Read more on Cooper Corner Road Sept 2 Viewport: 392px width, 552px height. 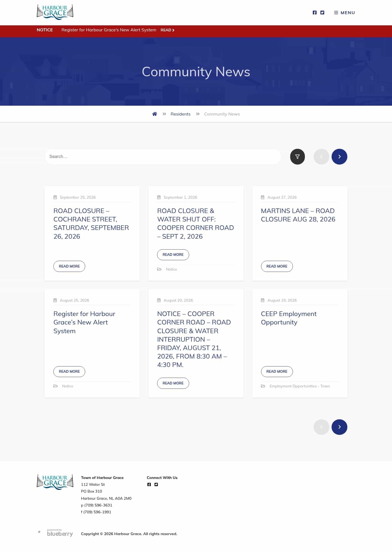[x=173, y=254]
